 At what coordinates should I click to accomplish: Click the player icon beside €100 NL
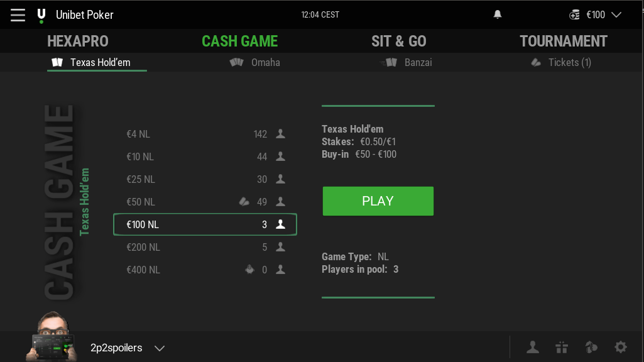[x=280, y=224]
